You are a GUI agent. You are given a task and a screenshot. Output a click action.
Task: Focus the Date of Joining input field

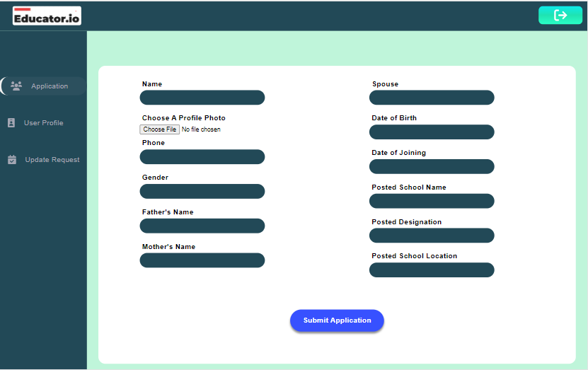[x=432, y=166]
